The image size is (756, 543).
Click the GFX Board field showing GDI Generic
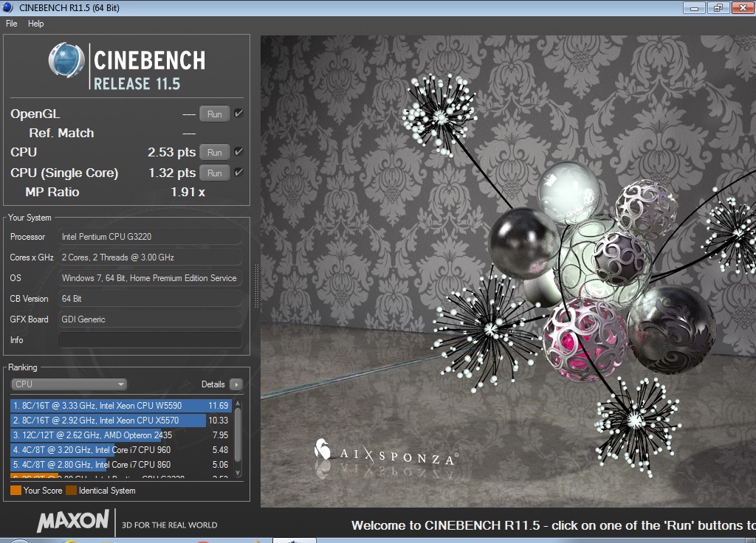point(150,319)
